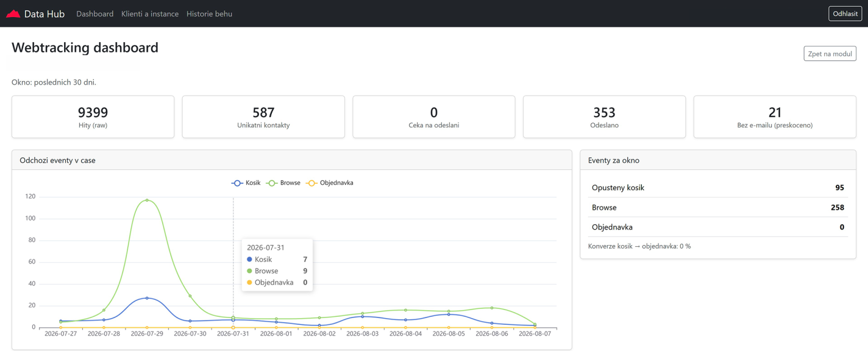
Task: Click the Opusteny kosik row
Action: coord(718,188)
